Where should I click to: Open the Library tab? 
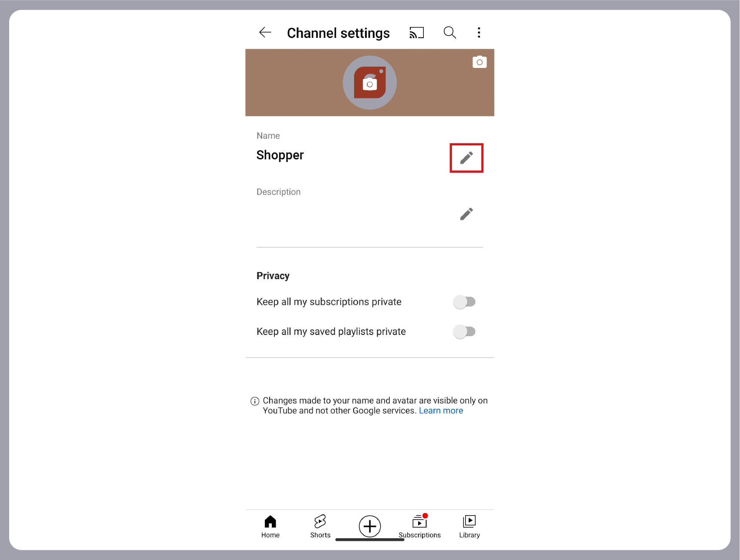pyautogui.click(x=470, y=526)
